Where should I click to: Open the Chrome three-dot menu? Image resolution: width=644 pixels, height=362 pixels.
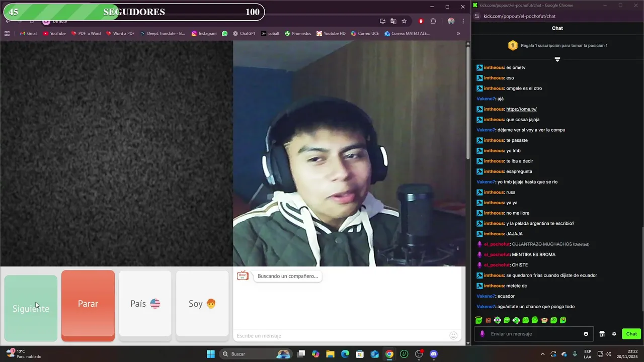[463, 21]
